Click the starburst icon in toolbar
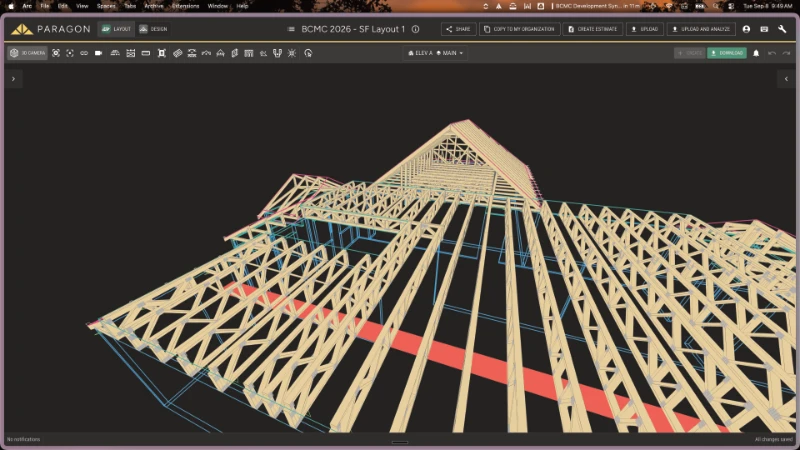This screenshot has width=800, height=450. pos(292,53)
